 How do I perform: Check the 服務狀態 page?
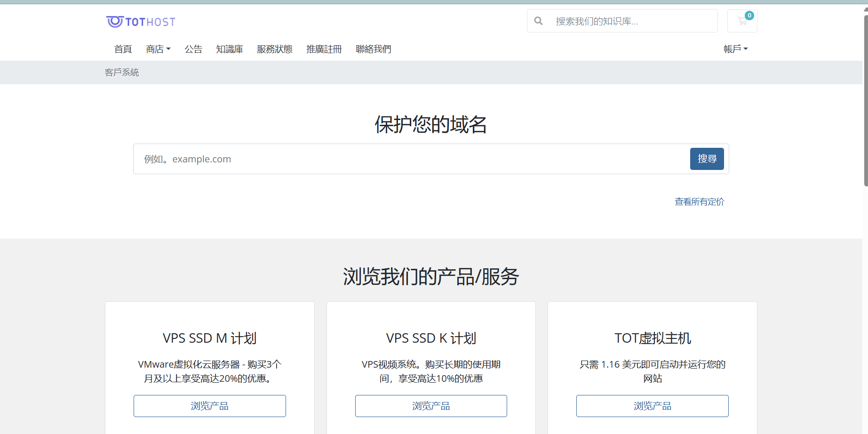275,49
